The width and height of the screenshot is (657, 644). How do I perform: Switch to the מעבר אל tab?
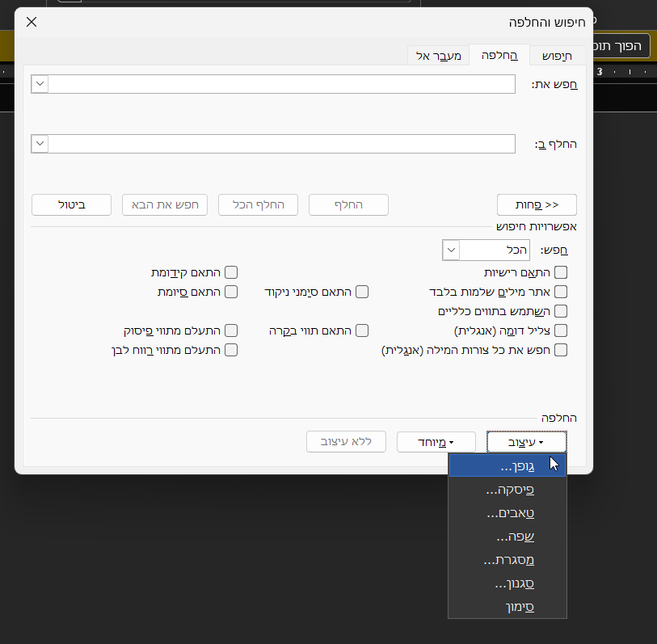[x=439, y=56]
